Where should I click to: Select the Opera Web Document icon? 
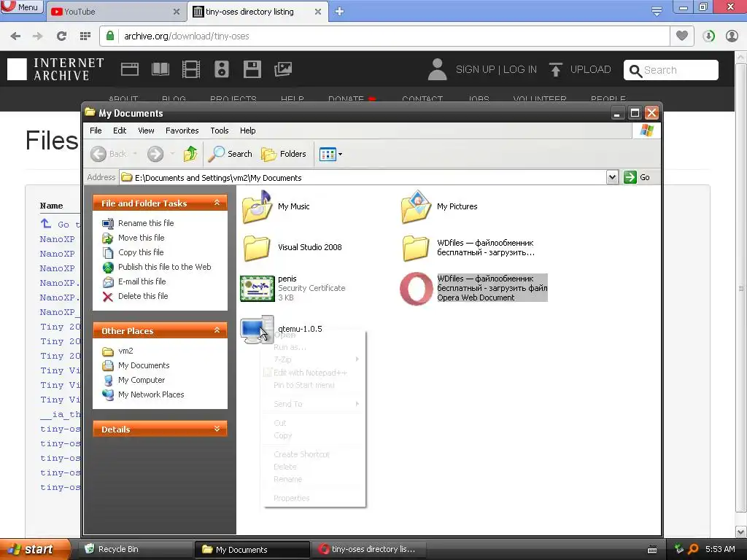(416, 288)
